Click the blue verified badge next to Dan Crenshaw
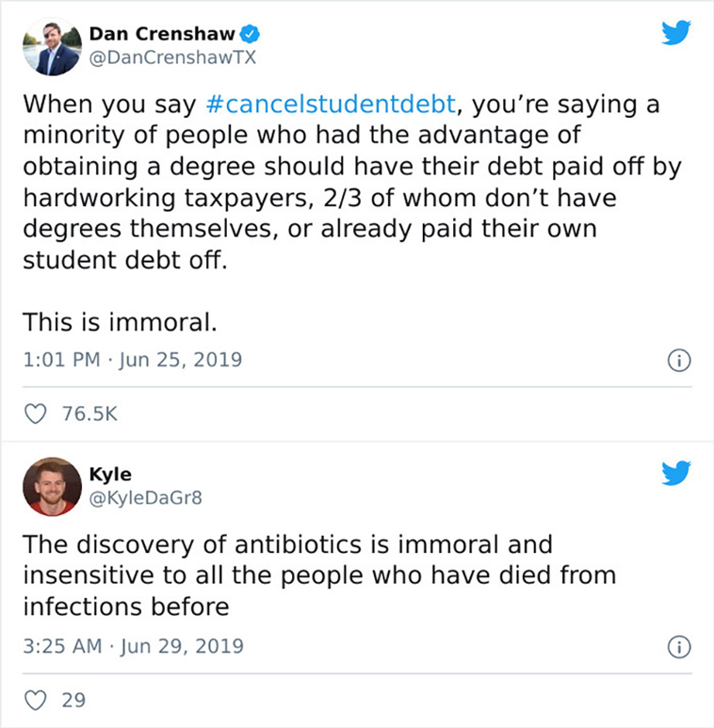Viewport: 714px width, 728px height. (x=251, y=34)
